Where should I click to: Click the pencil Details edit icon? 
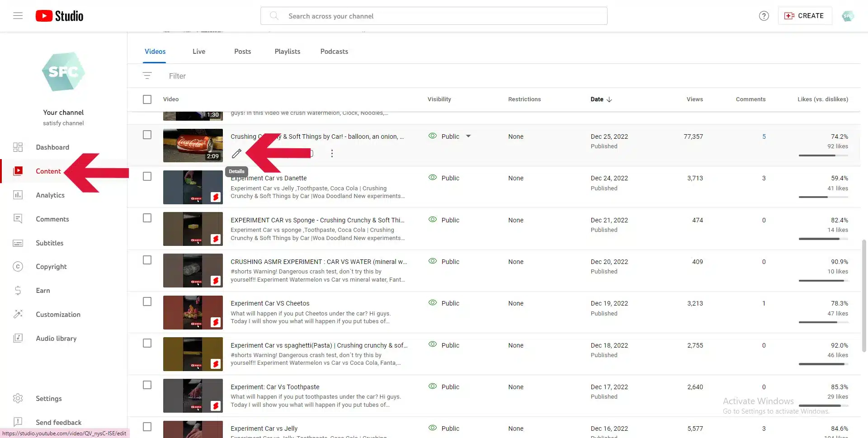[236, 154]
